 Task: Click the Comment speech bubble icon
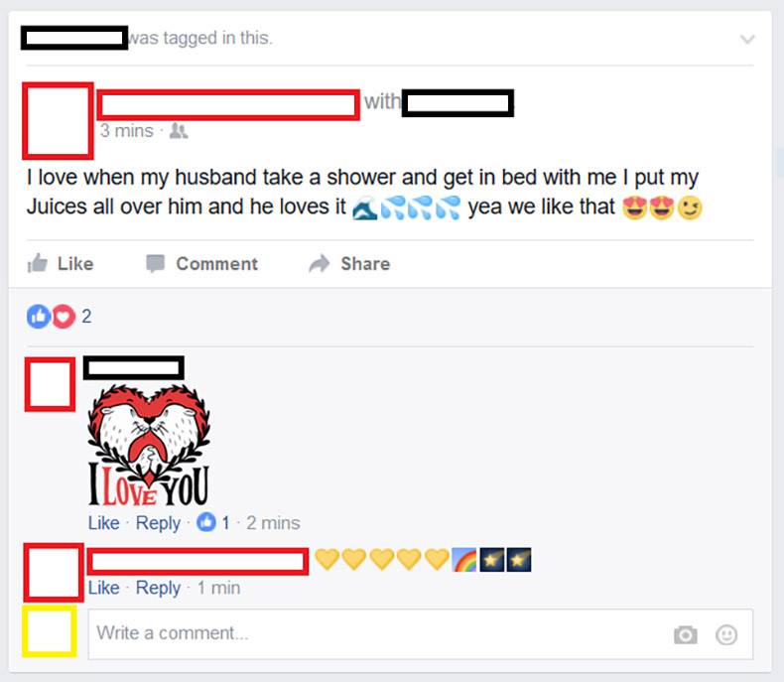(155, 263)
